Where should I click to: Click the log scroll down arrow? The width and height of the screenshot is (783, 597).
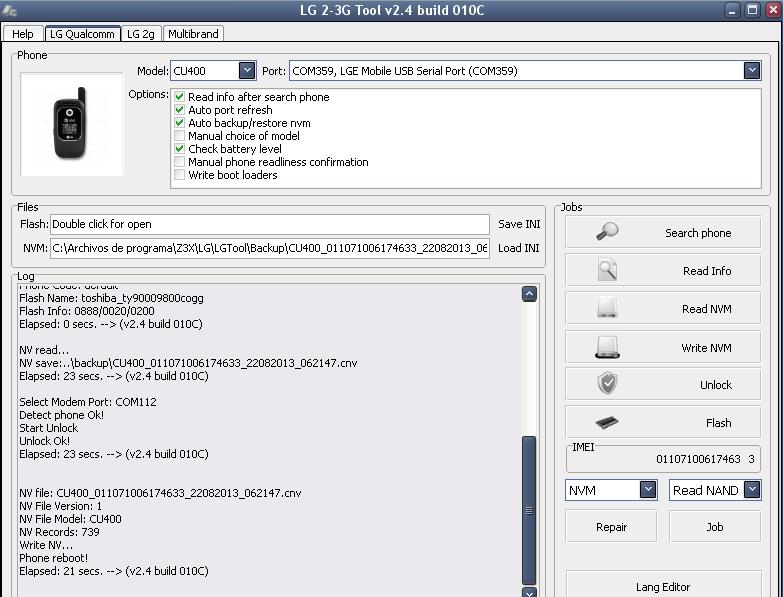coord(529,592)
